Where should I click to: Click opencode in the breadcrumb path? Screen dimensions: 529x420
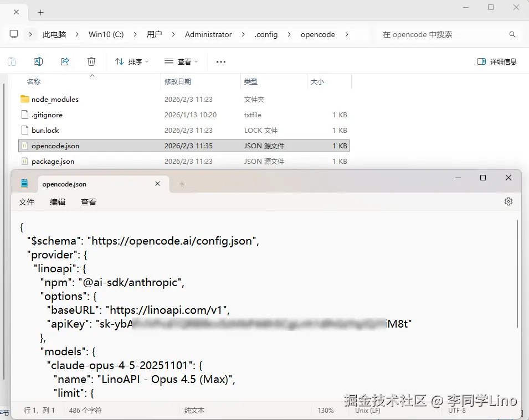[x=318, y=34]
